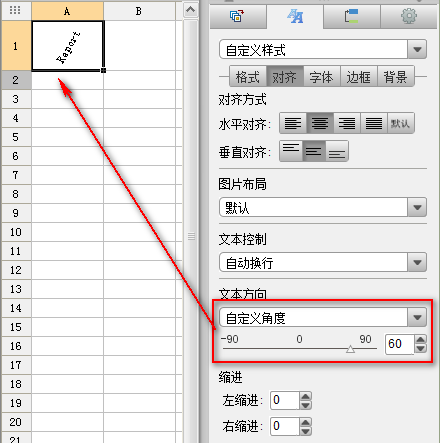Select row 10 header
Image resolution: width=440 pixels, height=443 pixels.
pyautogui.click(x=16, y=232)
